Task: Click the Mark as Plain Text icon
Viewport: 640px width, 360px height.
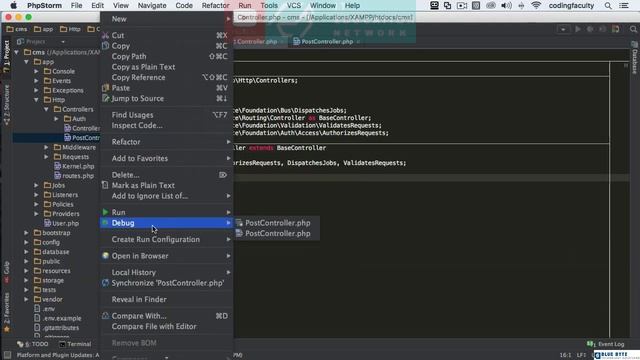Action: 105,185
